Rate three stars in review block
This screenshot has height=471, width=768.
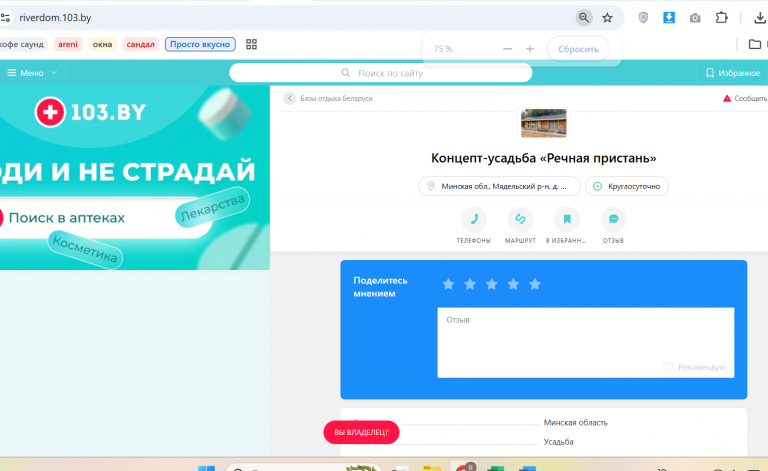pyautogui.click(x=491, y=284)
